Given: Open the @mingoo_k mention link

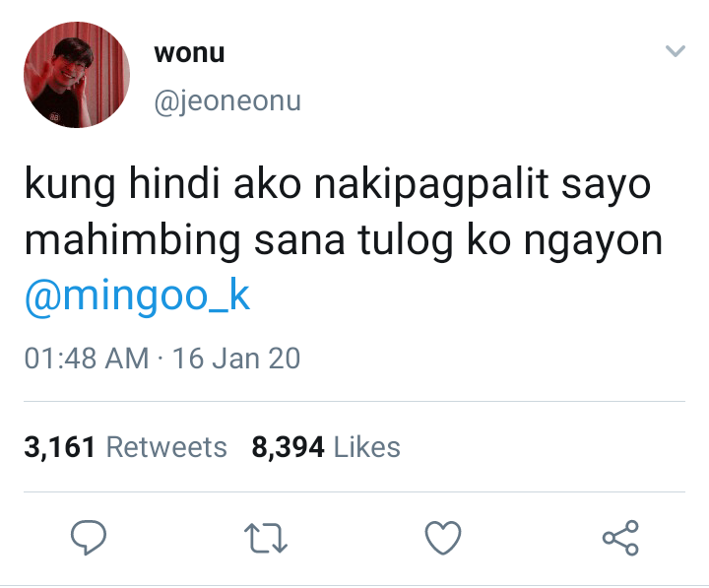Looking at the screenshot, I should [137, 295].
